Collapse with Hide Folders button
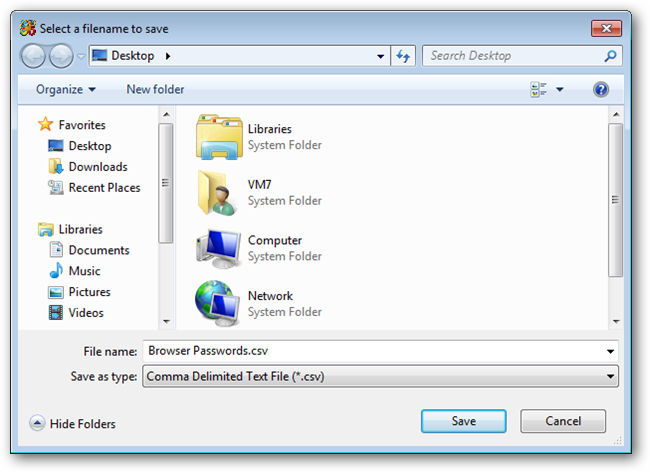650x472 pixels. click(x=72, y=424)
